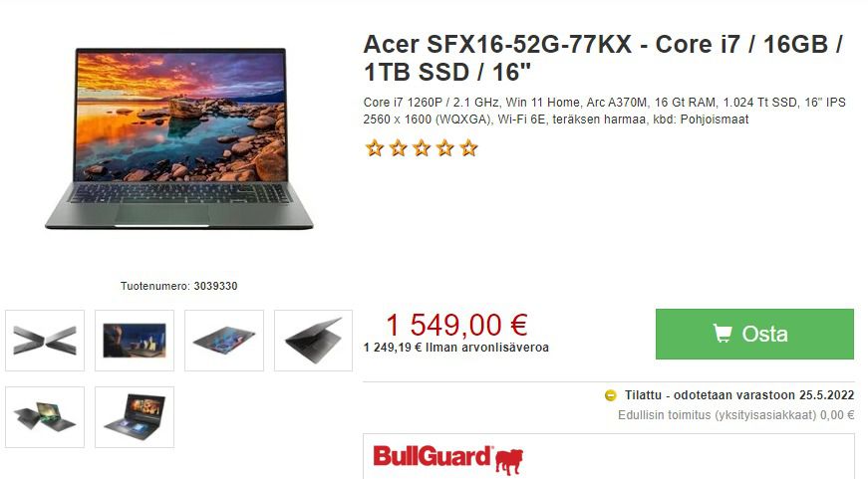Click the Tuotenumero 3039330 text
Screen dimensions: 868x479
coord(178,286)
